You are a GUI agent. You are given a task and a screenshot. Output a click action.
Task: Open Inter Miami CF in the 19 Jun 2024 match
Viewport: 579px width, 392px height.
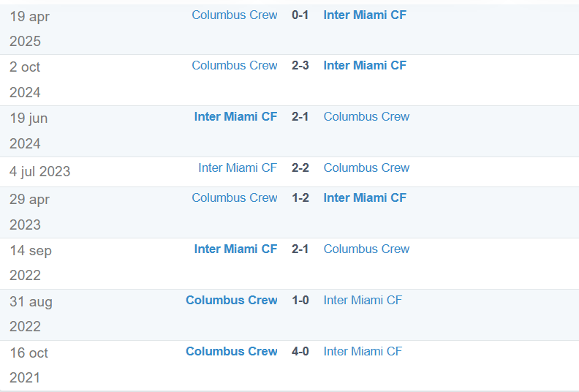coord(235,116)
